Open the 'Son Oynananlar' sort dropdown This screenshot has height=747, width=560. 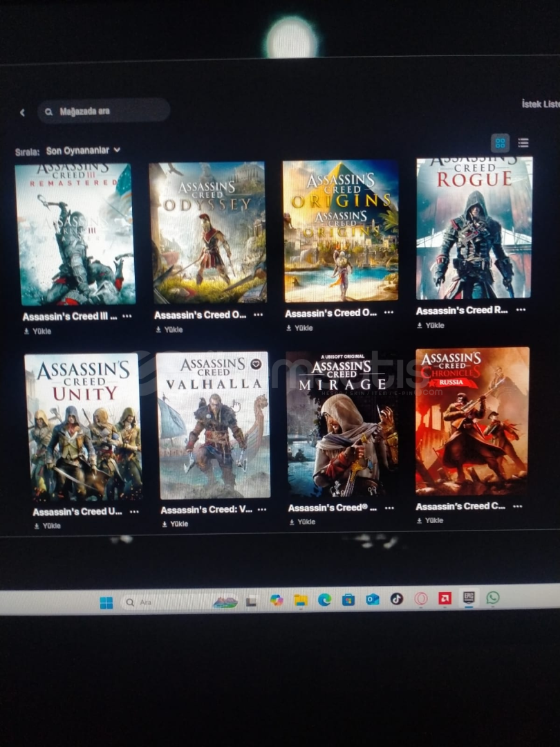point(83,151)
